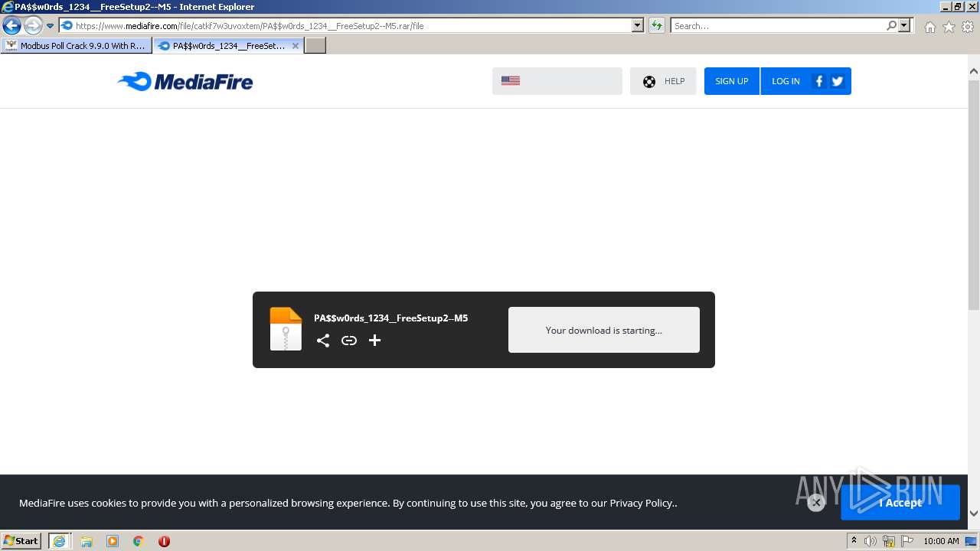The width and height of the screenshot is (980, 551).
Task: Click the SIGN UP button
Action: 732,81
